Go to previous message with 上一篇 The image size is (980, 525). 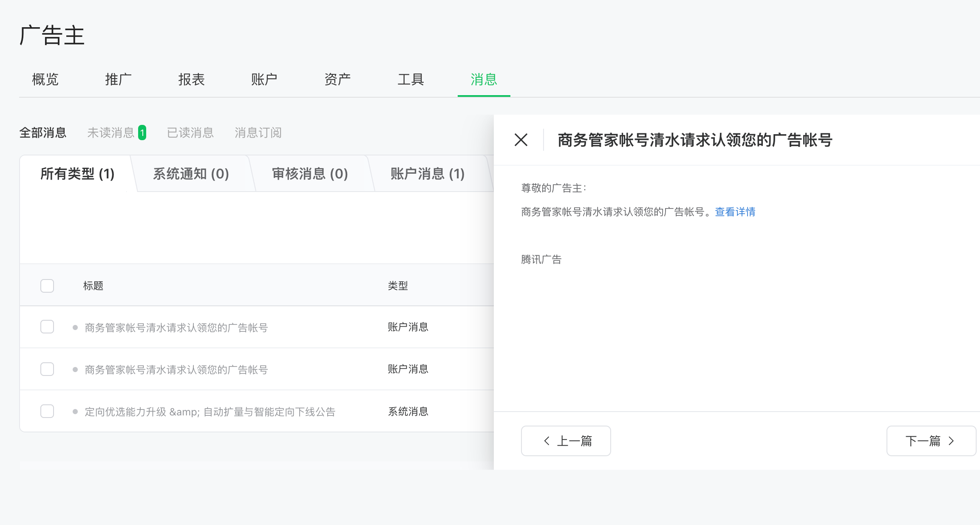[x=566, y=441]
